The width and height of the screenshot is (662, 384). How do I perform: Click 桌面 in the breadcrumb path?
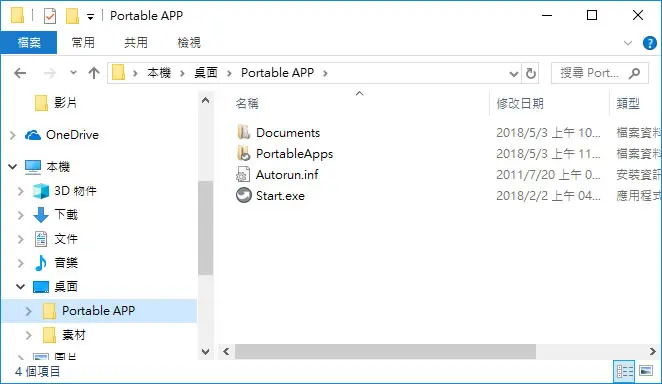pos(206,73)
